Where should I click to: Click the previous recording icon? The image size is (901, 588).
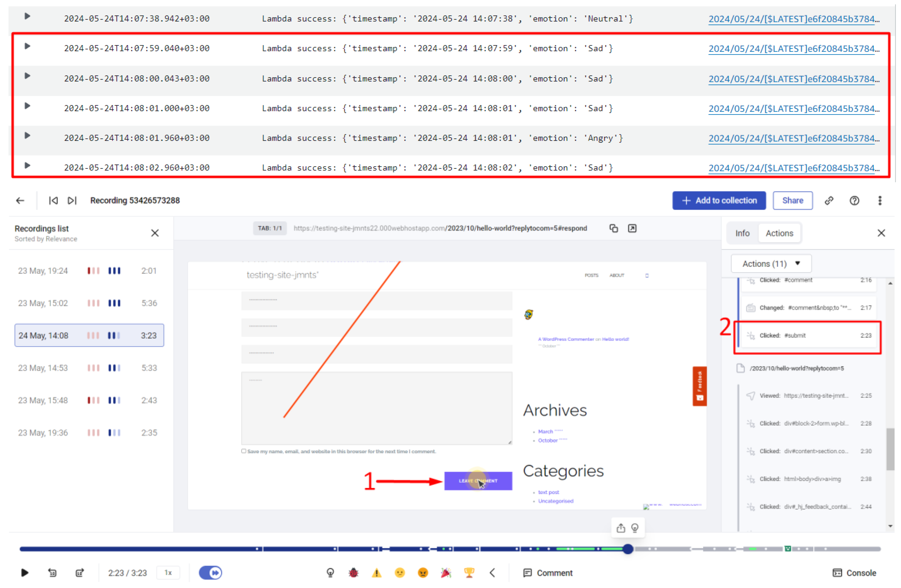pyautogui.click(x=53, y=200)
